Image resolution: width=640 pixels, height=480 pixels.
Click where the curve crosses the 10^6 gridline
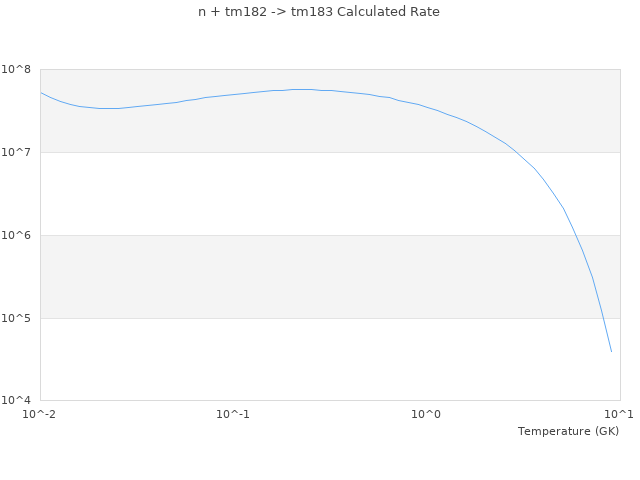(573, 235)
